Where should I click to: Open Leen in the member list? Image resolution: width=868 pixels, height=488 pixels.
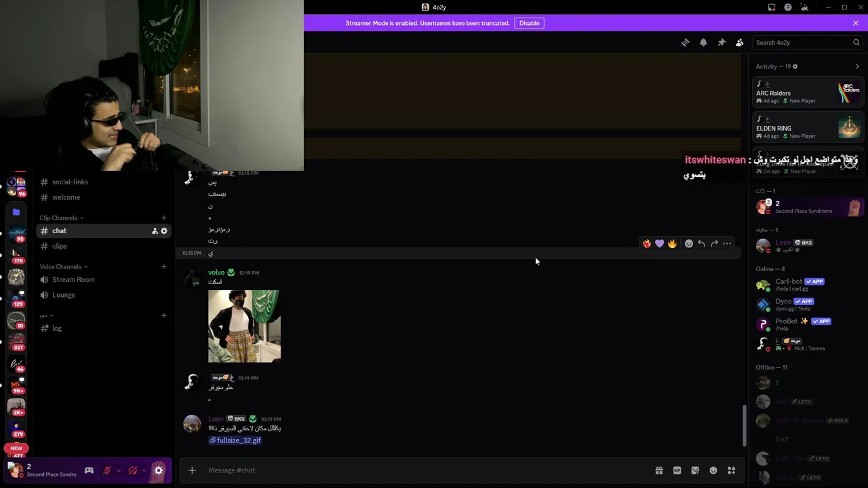pos(807,245)
